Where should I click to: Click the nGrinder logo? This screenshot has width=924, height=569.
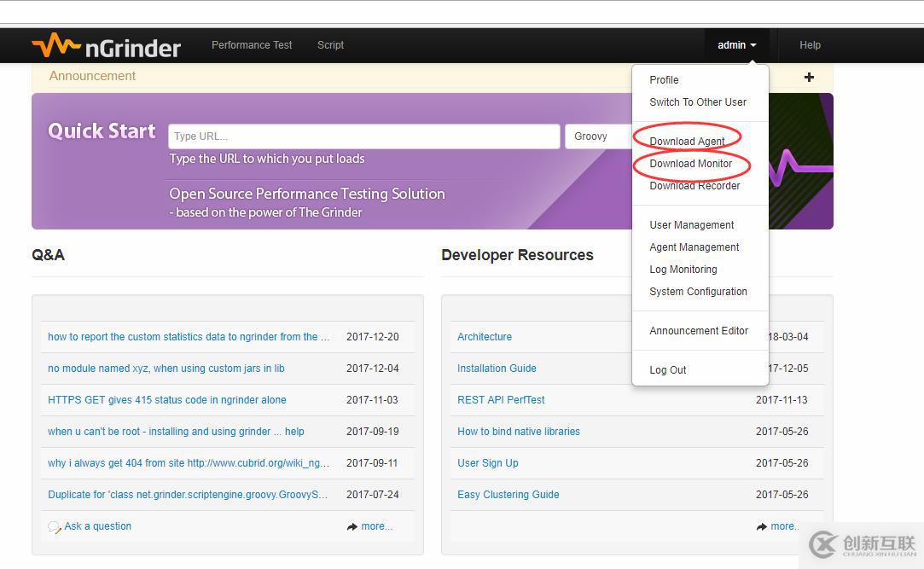click(x=106, y=46)
